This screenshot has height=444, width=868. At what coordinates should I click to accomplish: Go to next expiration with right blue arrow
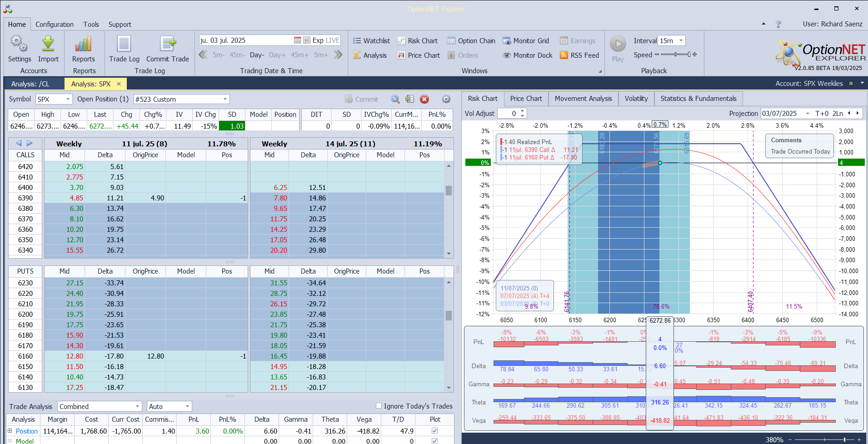click(x=30, y=143)
